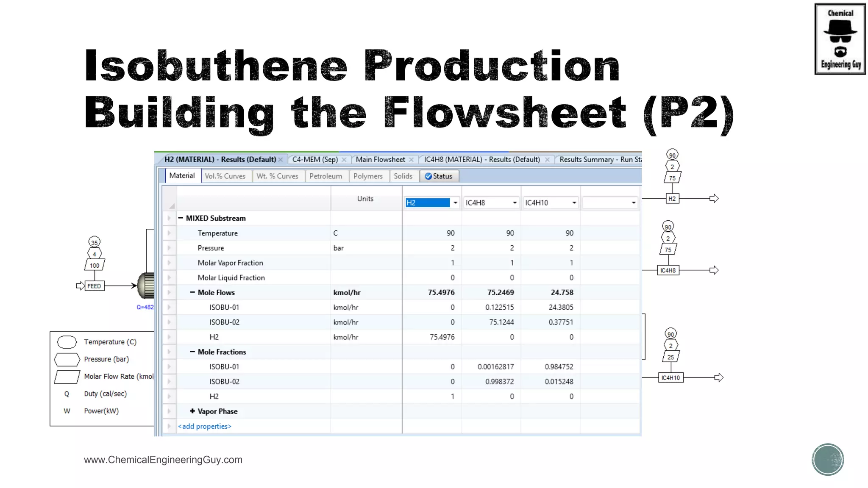Select the IC4H10 product stream block
Viewport: 868px width, 488px height.
[670, 377]
